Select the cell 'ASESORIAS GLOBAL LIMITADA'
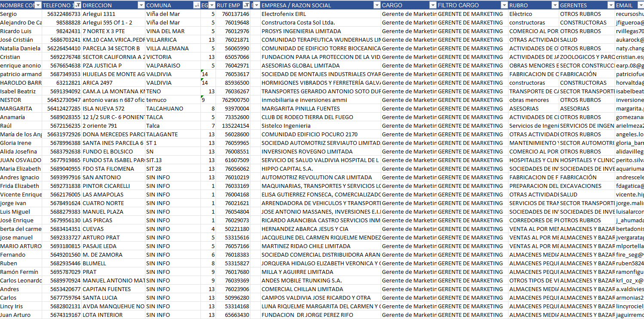 [x=320, y=65]
